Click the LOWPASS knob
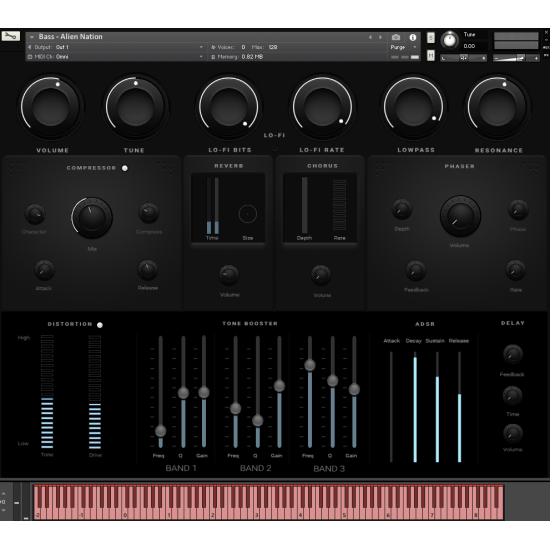The width and height of the screenshot is (550, 550). 413,107
